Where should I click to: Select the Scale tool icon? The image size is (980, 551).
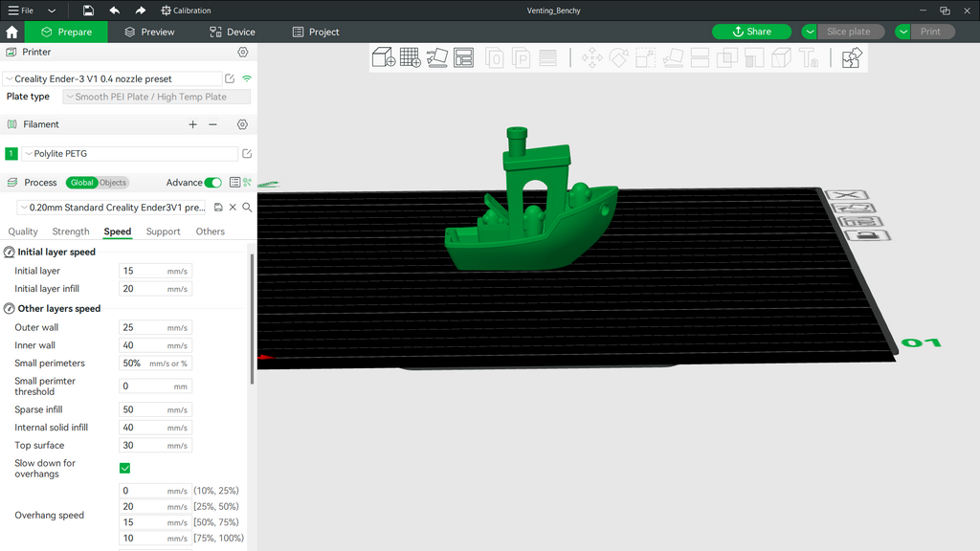pyautogui.click(x=646, y=58)
